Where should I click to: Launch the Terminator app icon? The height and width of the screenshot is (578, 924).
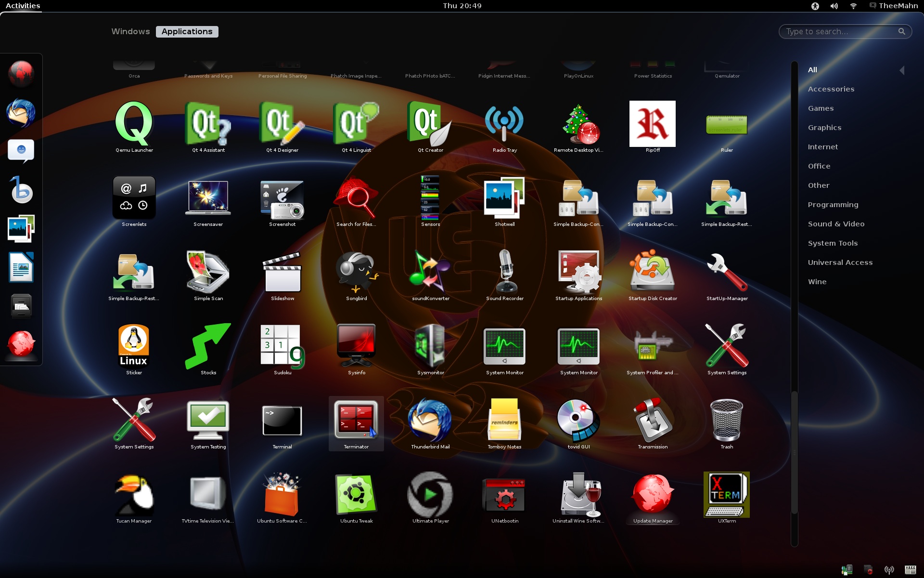coord(356,420)
